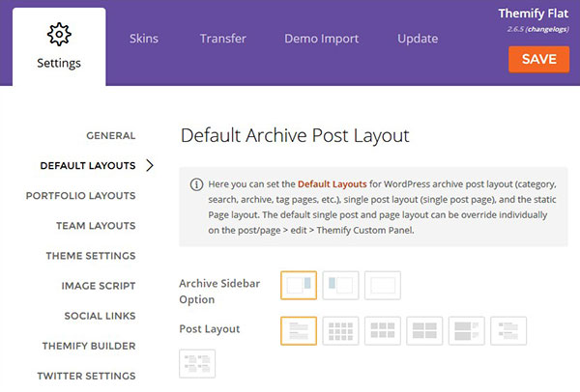Open the Settings gear tab
580x392 pixels.
[x=59, y=47]
